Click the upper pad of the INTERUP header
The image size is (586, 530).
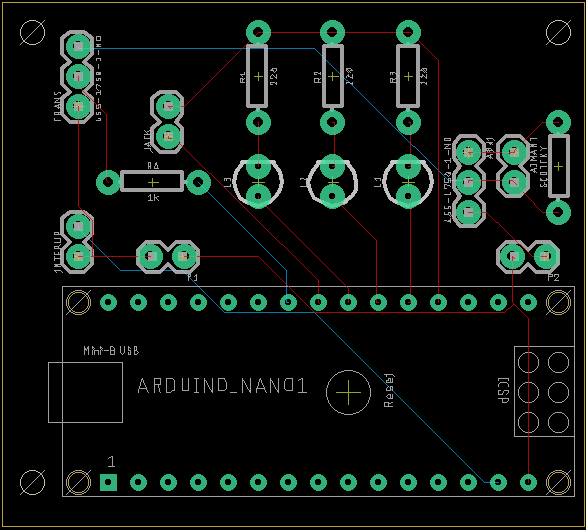click(78, 226)
